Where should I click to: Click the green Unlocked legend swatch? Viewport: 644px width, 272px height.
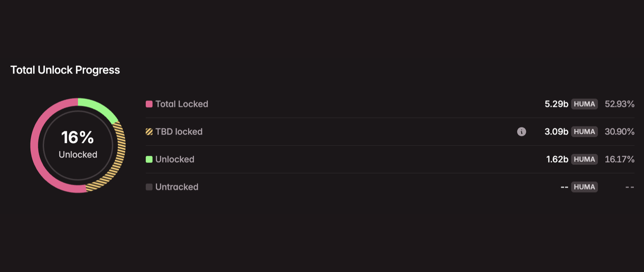149,159
